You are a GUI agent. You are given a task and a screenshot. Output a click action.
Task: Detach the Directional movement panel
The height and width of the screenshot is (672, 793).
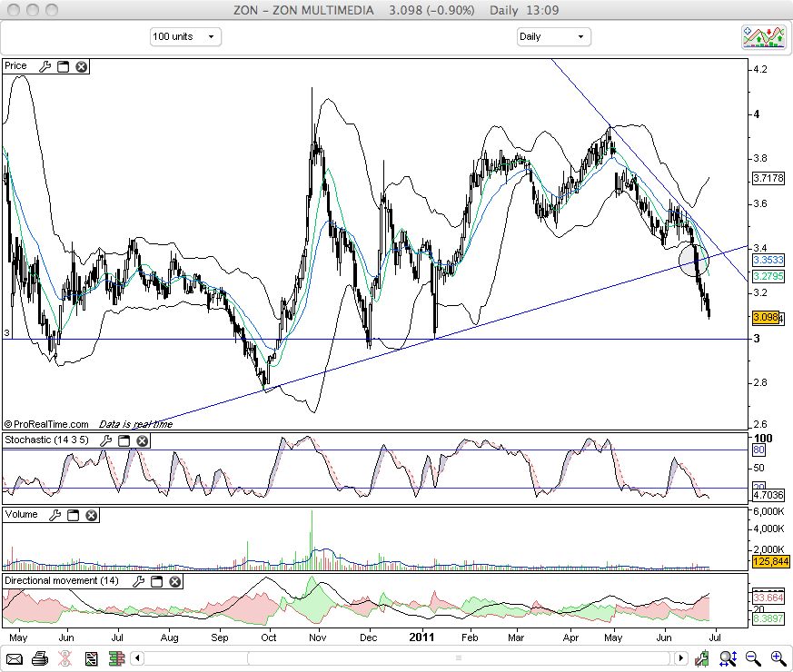coord(157,581)
